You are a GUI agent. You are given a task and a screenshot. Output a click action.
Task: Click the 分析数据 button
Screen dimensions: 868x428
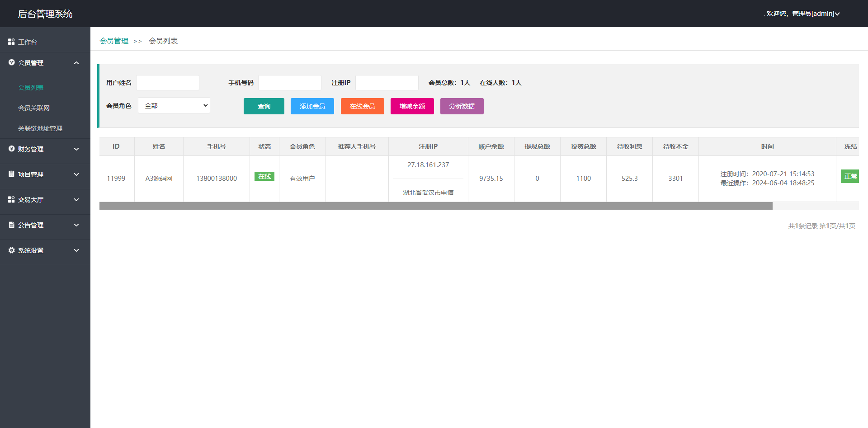(462, 106)
